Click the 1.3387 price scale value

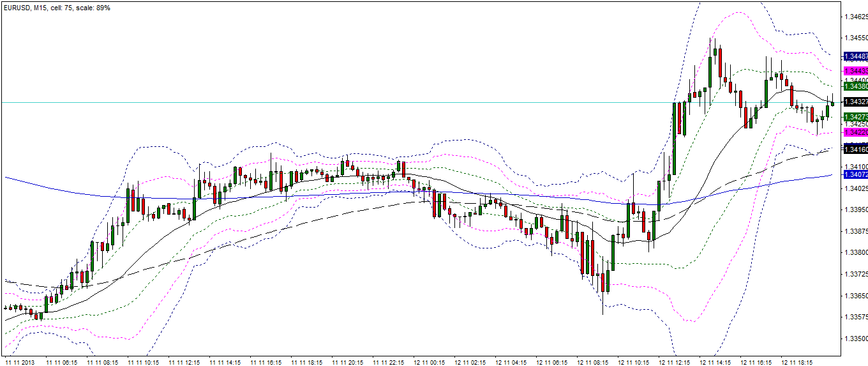tap(856, 231)
